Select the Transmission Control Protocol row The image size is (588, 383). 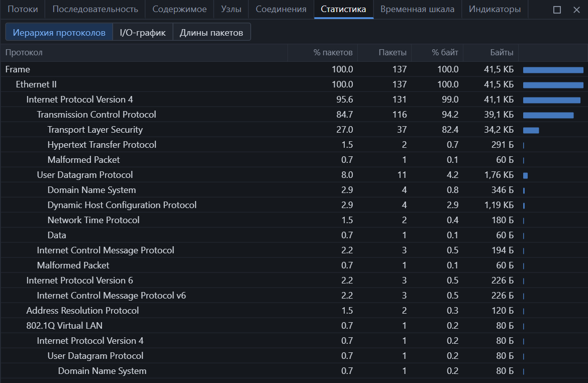point(294,115)
